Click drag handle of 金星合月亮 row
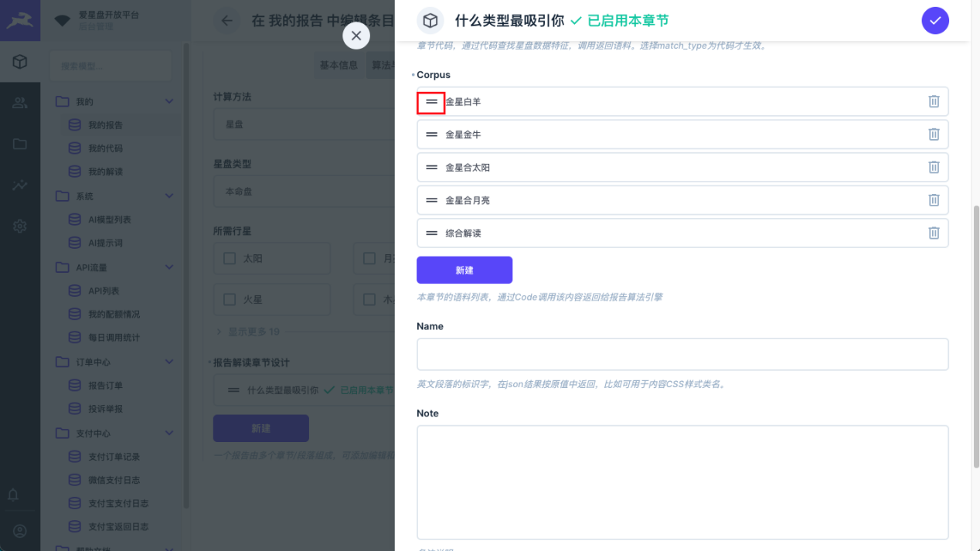The image size is (980, 551). [x=431, y=200]
